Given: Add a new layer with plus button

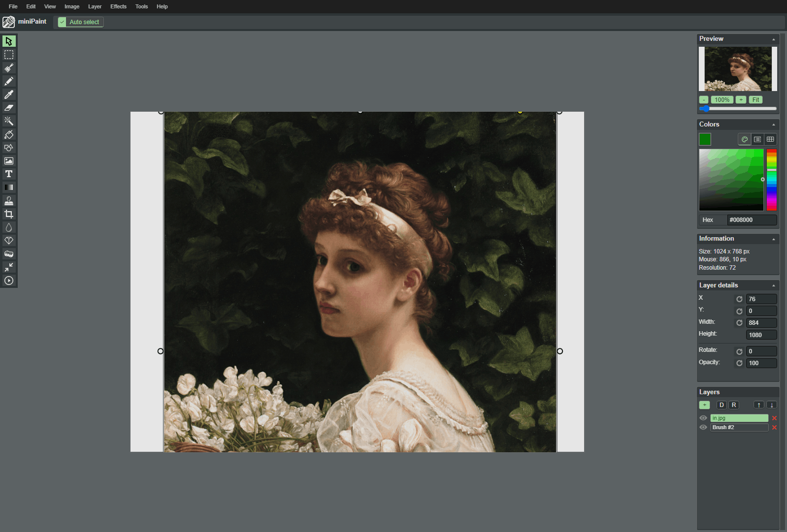Looking at the screenshot, I should coord(704,405).
